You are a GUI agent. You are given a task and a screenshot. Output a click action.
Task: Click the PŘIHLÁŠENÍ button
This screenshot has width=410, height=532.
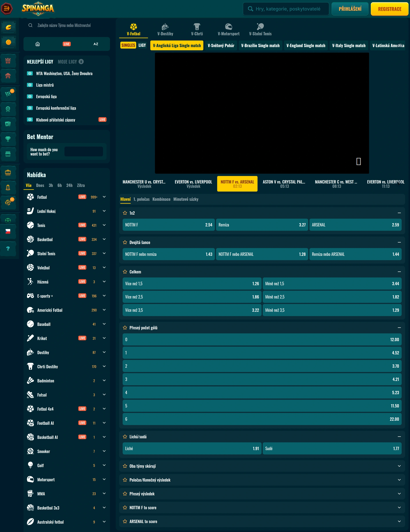click(x=350, y=9)
